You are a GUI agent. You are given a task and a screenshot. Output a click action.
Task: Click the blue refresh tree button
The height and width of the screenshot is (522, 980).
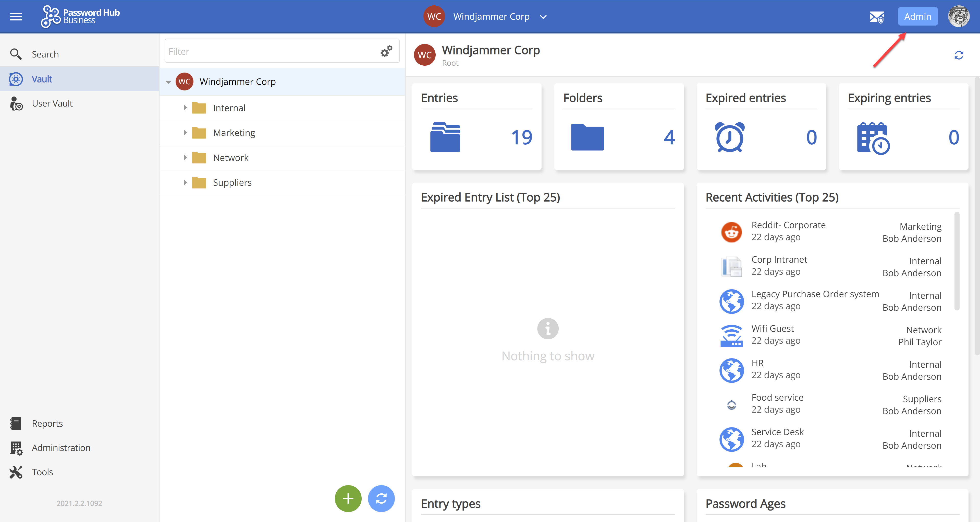[381, 498]
